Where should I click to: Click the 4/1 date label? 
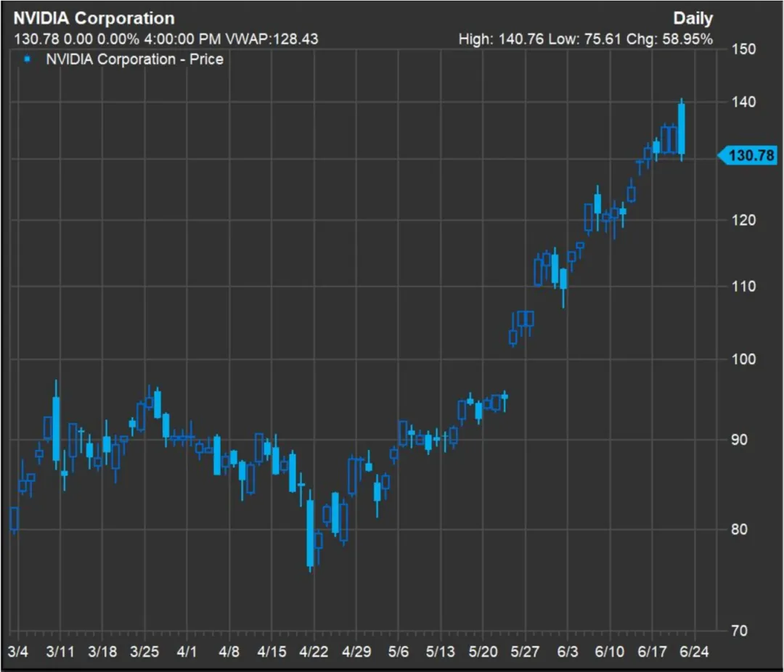click(187, 652)
